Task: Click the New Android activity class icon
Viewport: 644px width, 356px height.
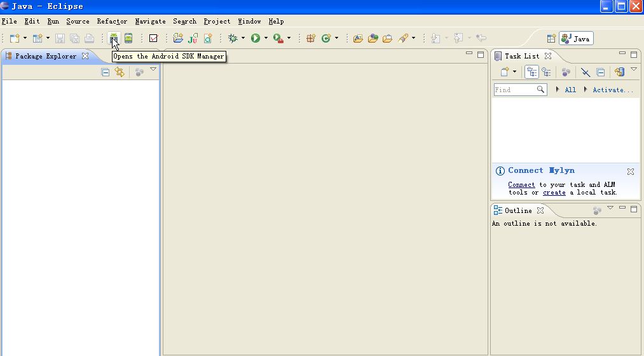Action: pos(208,38)
